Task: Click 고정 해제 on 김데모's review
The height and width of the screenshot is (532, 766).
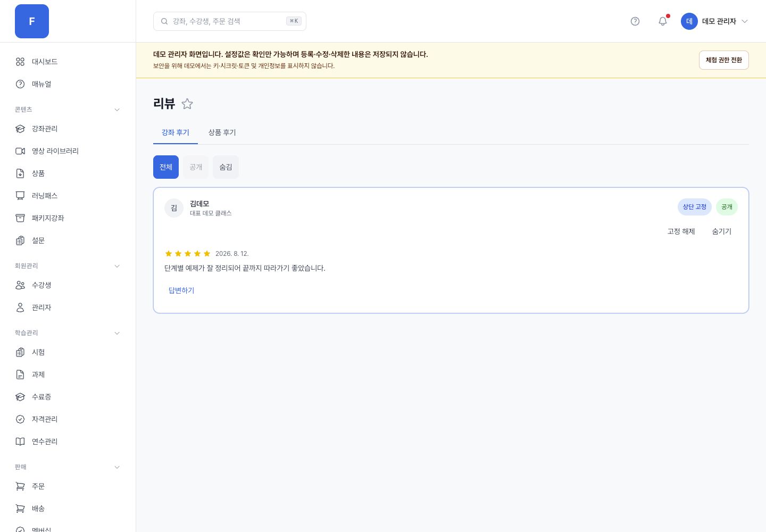Action: pos(681,231)
